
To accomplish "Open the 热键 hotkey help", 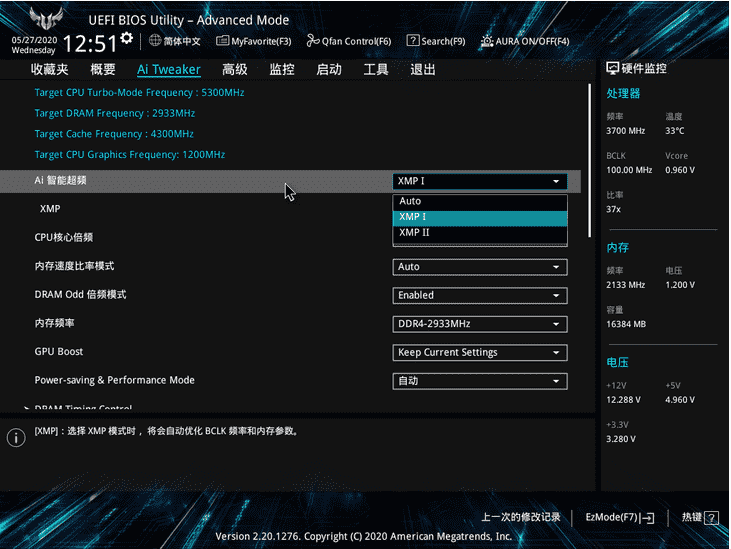I will (x=700, y=517).
